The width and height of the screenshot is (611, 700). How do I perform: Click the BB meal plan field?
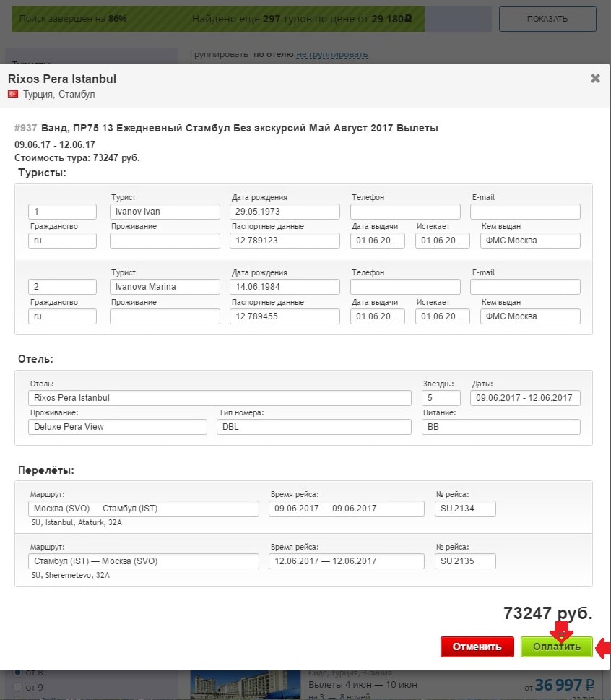pos(500,427)
